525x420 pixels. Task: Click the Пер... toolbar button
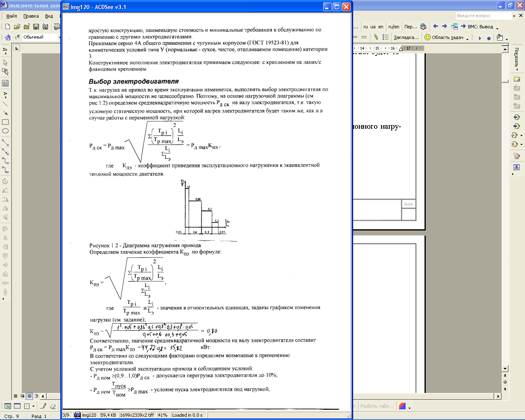(411, 27)
